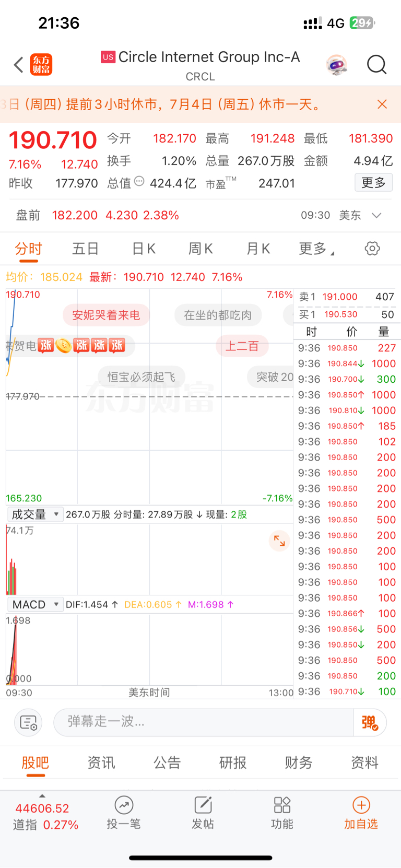The height and width of the screenshot is (868, 401).
Task: Tap the info icon beside 总值
Action: tap(139, 181)
